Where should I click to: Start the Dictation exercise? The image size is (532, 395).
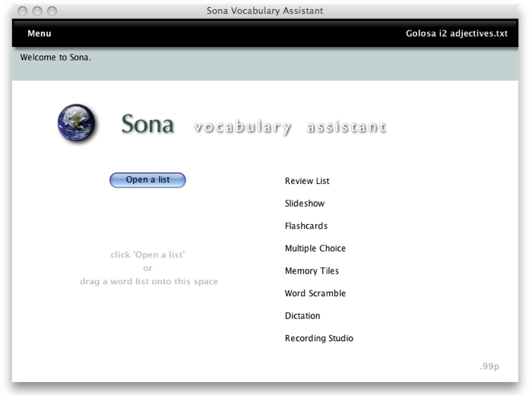pyautogui.click(x=302, y=316)
